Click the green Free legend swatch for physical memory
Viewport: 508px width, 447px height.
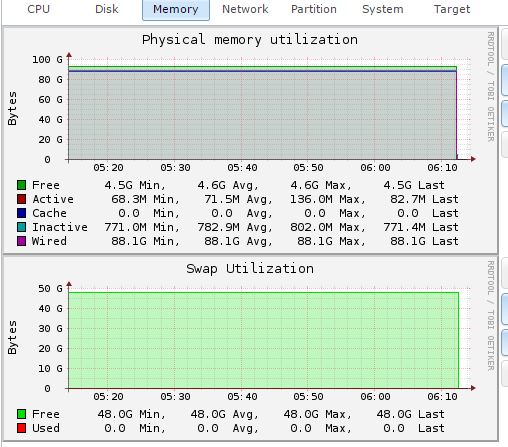click(x=21, y=185)
